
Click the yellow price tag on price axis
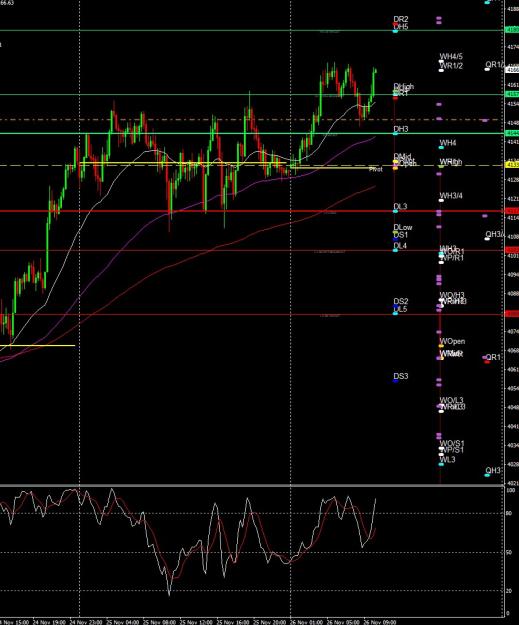[512, 165]
